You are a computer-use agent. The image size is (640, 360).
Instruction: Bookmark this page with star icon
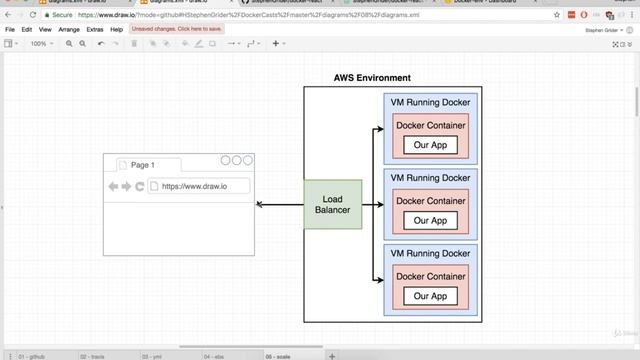[557, 15]
